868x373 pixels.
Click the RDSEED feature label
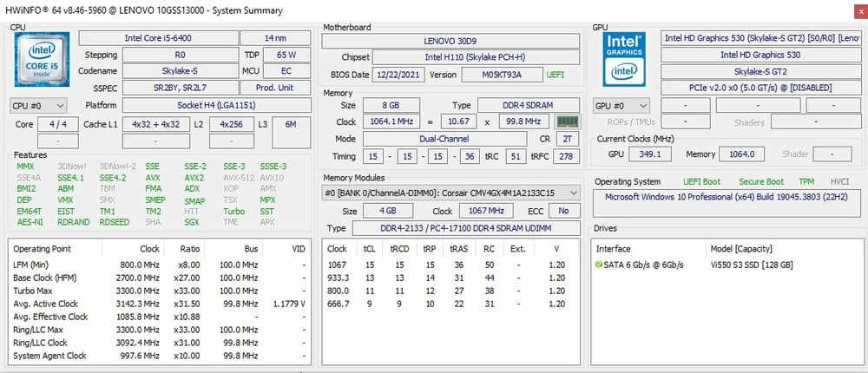pos(115,222)
